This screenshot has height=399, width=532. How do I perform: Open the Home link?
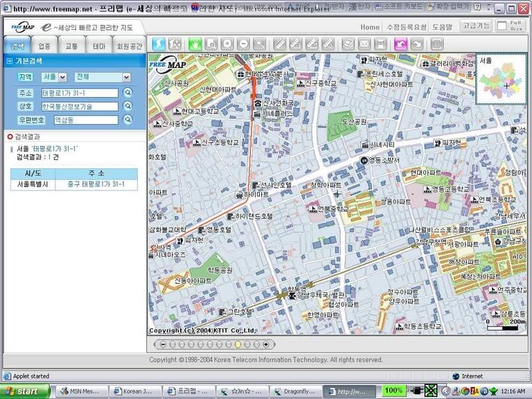coord(370,27)
